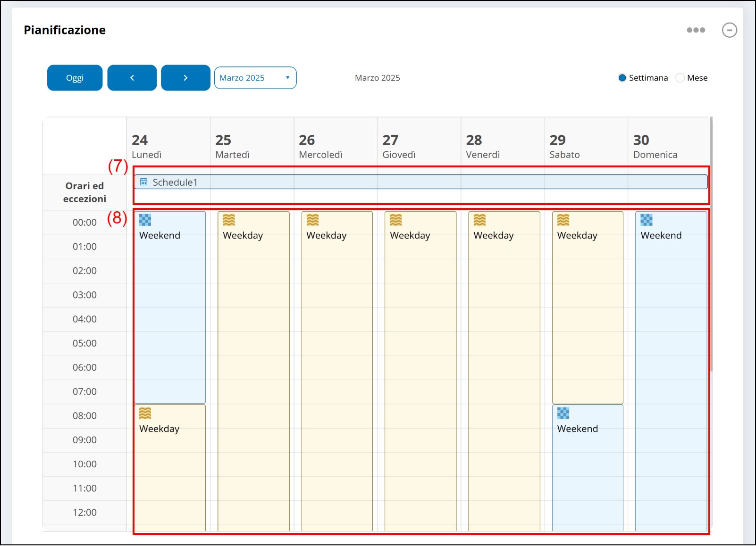Open the Marzo 2025 month dropdown
The height and width of the screenshot is (546, 756).
point(255,78)
